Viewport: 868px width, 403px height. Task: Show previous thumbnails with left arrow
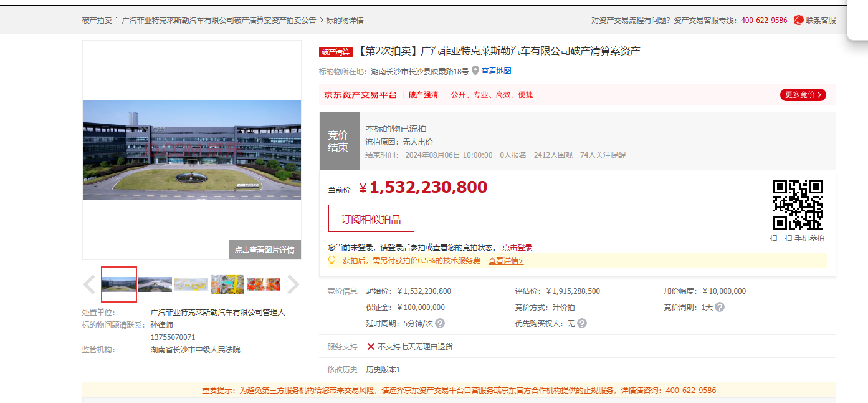click(89, 284)
